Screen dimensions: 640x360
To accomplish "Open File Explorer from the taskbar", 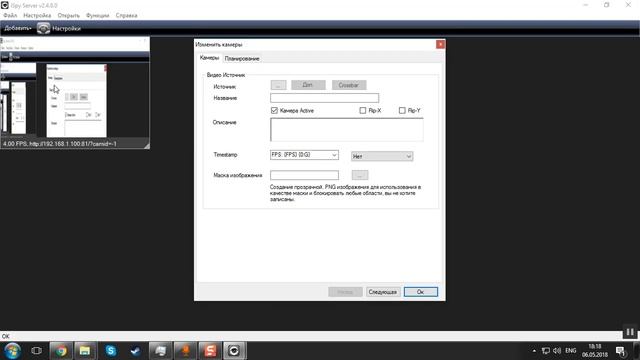I will tap(85, 351).
